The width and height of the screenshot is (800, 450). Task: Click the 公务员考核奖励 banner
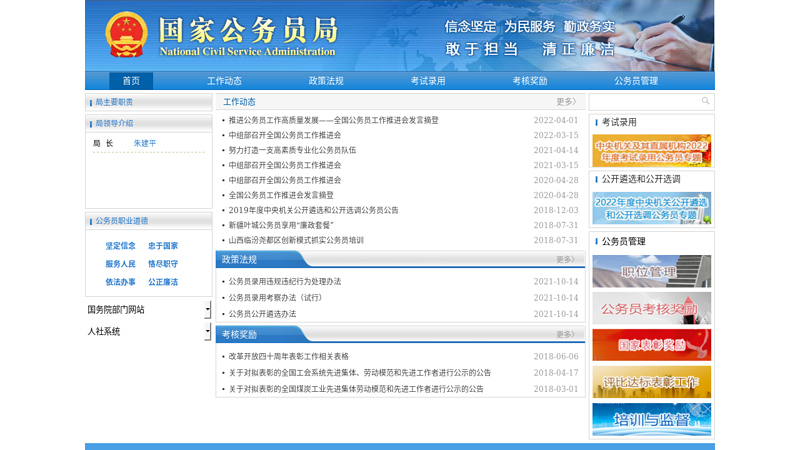[x=652, y=308]
